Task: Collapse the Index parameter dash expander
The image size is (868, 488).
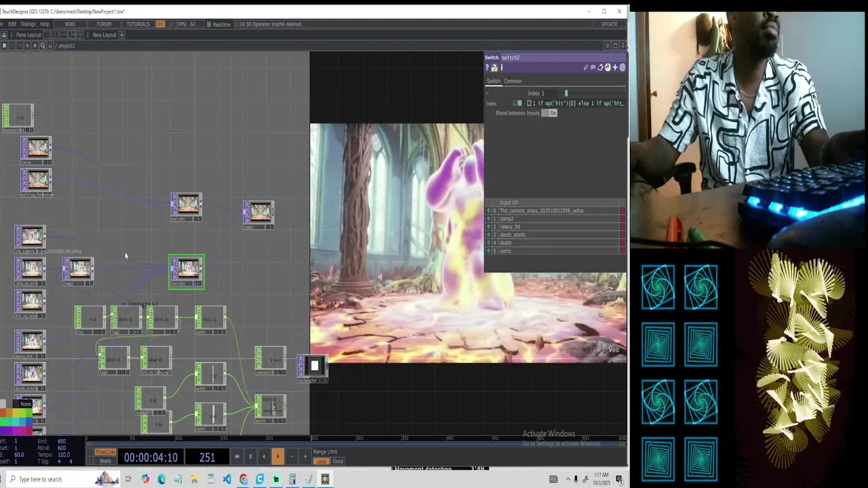Action: (488, 94)
